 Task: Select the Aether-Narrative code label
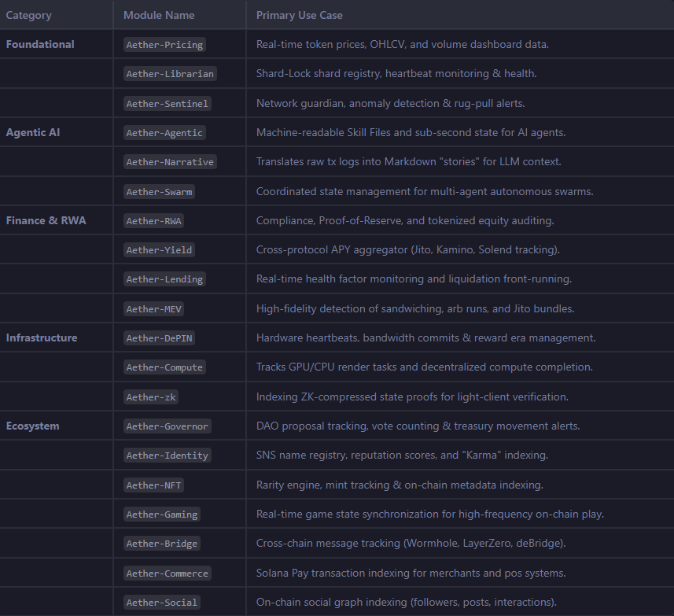tap(170, 162)
